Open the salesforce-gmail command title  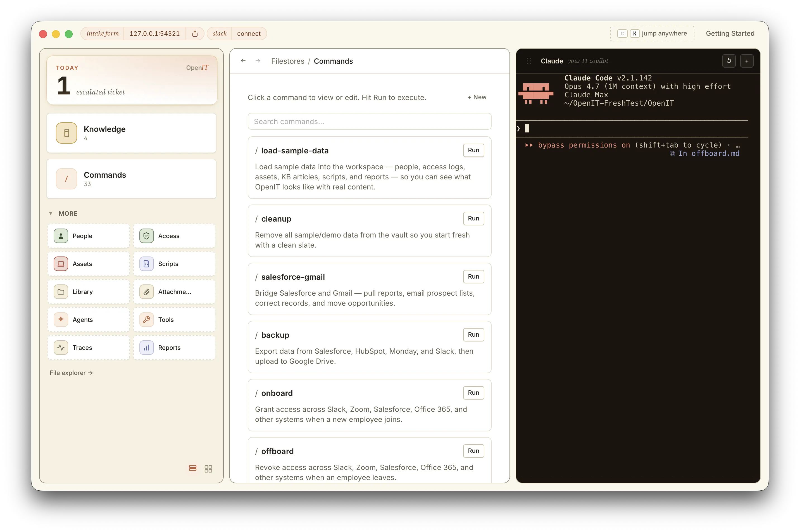[x=293, y=277]
